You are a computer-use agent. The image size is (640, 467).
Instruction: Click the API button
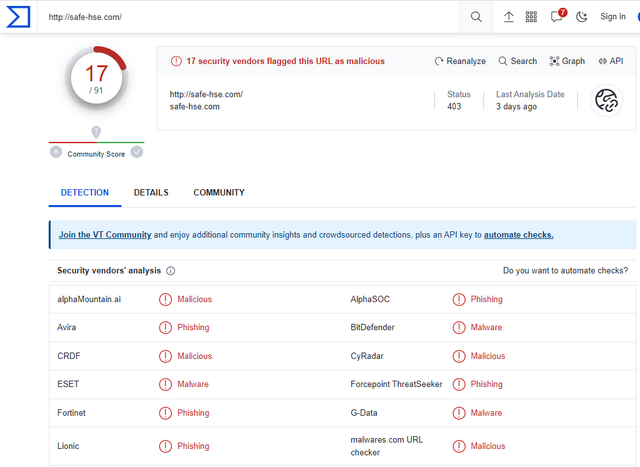pos(611,61)
